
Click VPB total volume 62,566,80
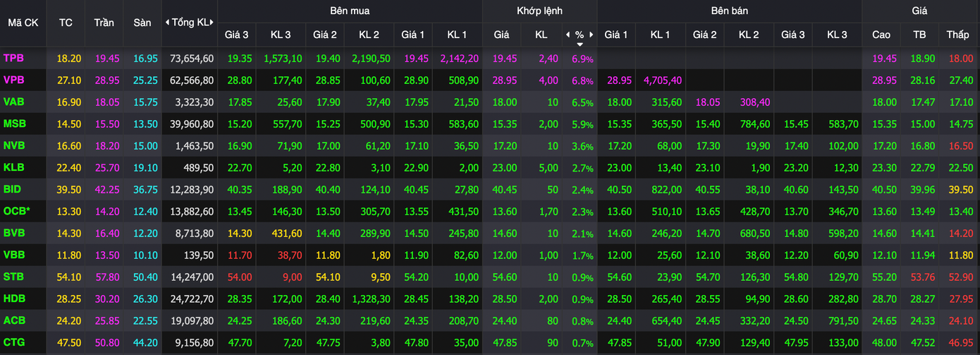[x=192, y=80]
